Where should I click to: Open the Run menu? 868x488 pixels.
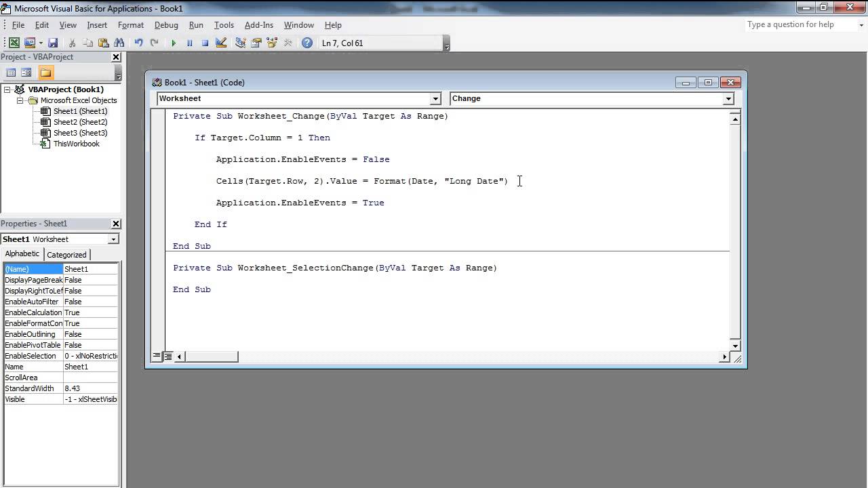(196, 25)
